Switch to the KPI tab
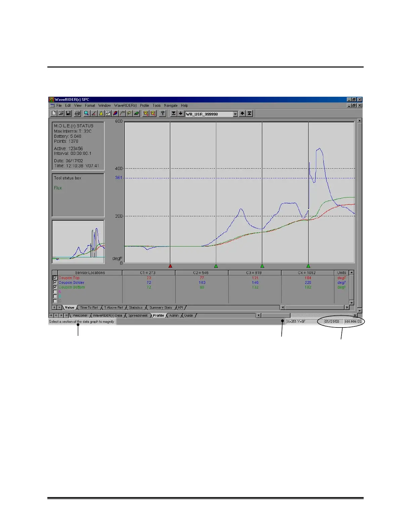411x532 pixels. point(181,308)
